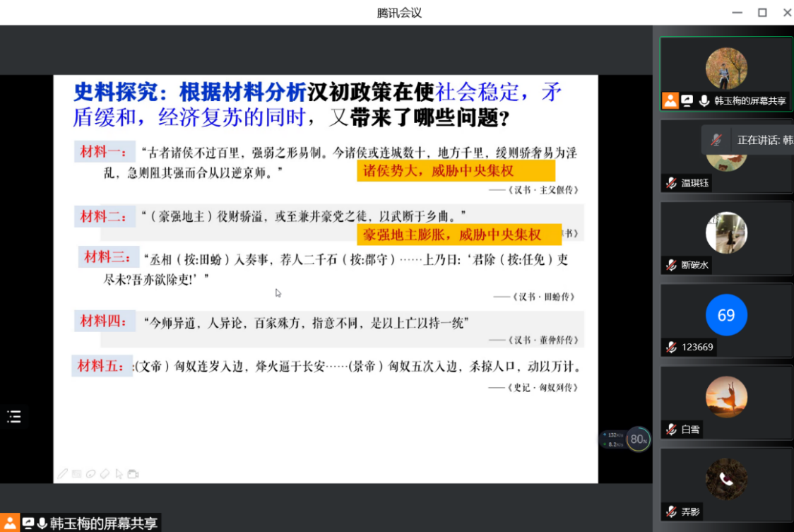Click muted microphone icon for 温琪钰
This screenshot has height=532, width=794.
click(x=670, y=183)
